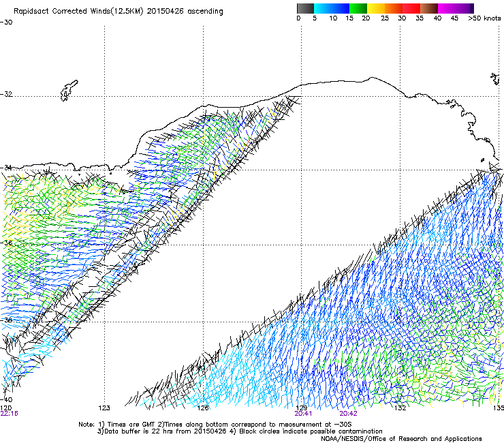Click the '123' longitude label

coord(104,408)
